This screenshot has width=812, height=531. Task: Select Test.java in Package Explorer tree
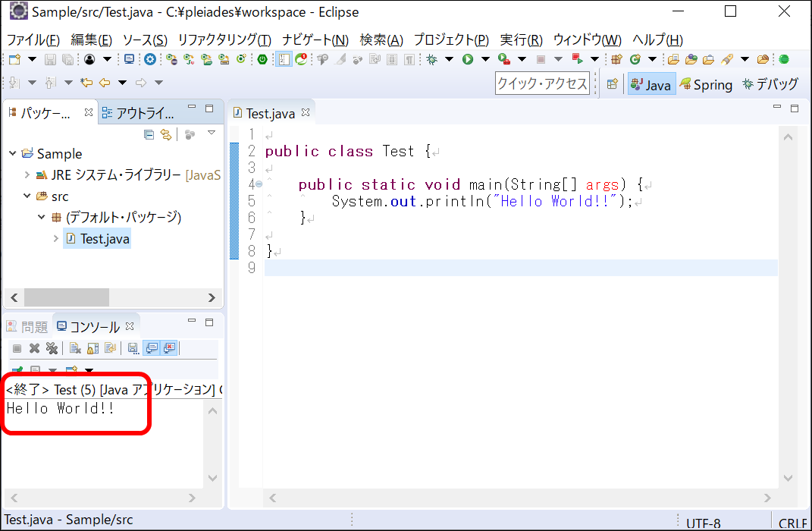pyautogui.click(x=105, y=239)
